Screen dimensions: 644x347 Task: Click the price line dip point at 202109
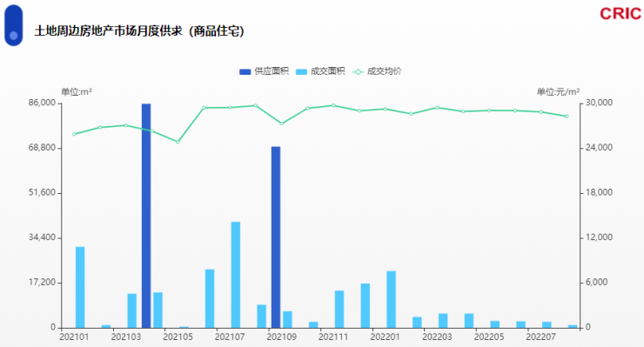coord(281,123)
